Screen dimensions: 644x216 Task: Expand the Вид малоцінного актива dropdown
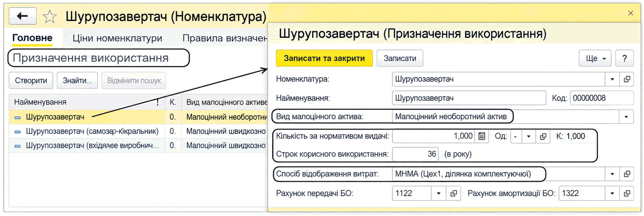click(x=626, y=117)
